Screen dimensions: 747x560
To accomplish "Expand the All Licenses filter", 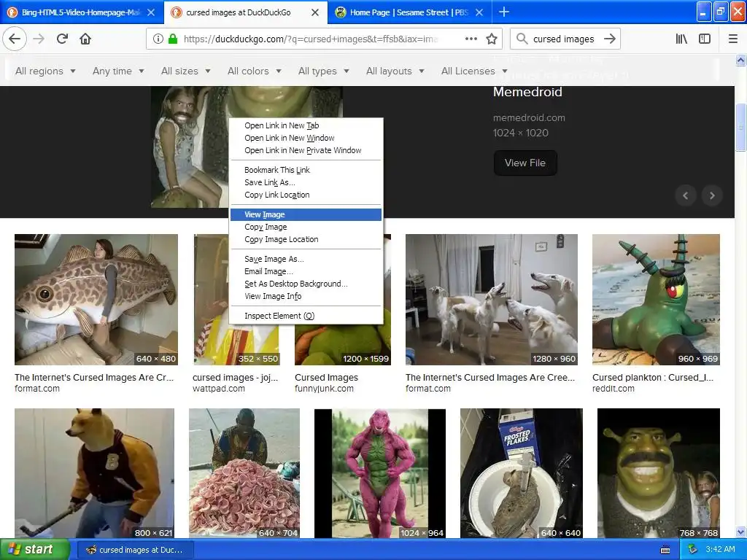I will tap(474, 71).
